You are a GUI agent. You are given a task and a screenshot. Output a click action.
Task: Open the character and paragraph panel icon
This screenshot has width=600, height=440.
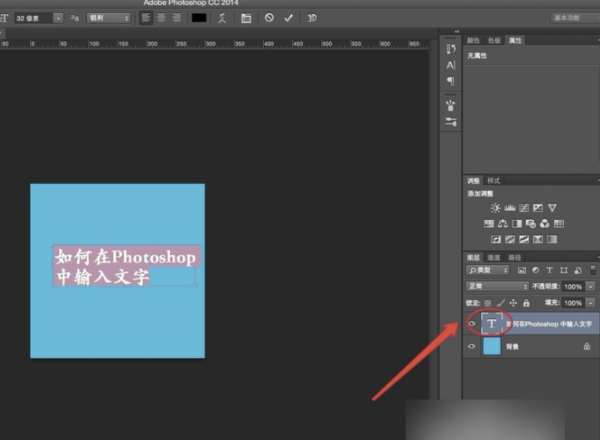246,18
